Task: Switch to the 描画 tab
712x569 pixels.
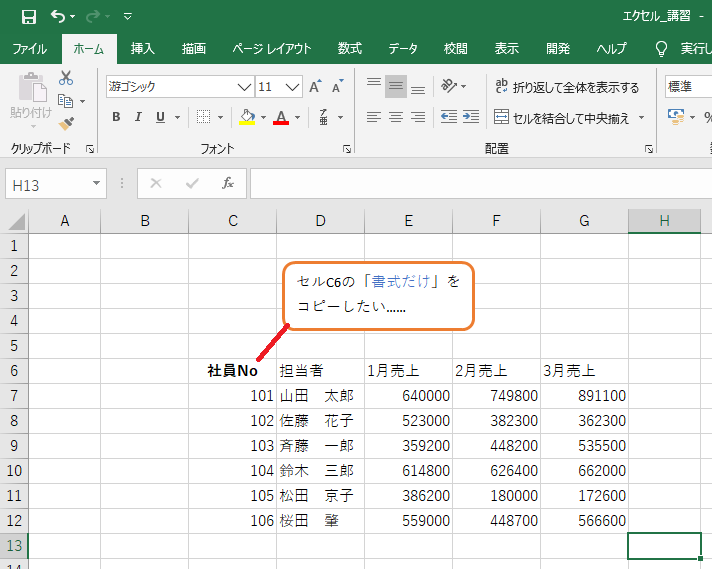Action: click(x=193, y=49)
